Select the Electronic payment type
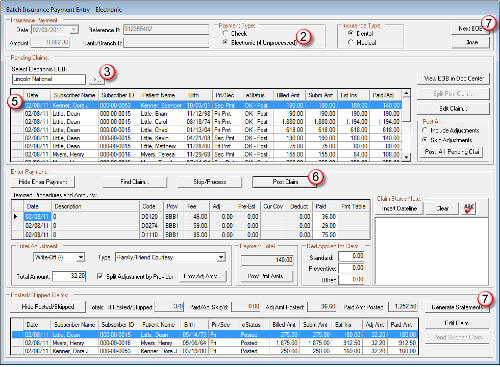 coord(225,42)
